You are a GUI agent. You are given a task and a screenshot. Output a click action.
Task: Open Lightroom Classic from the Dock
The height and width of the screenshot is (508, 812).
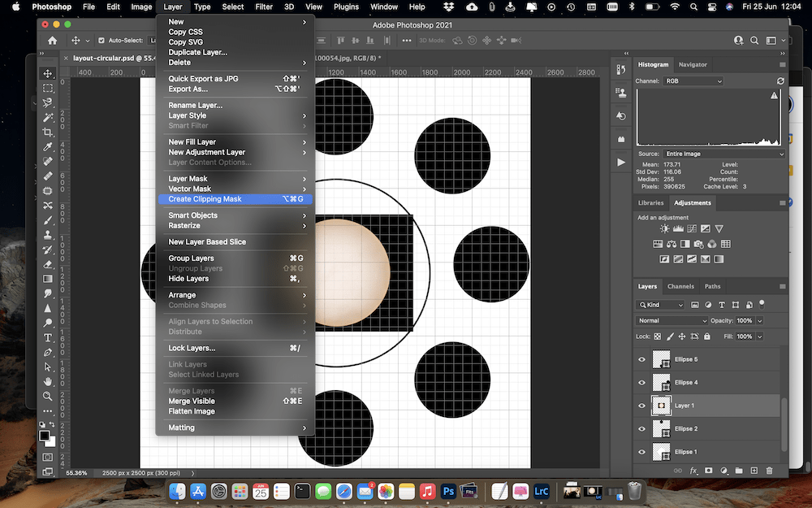pyautogui.click(x=541, y=490)
